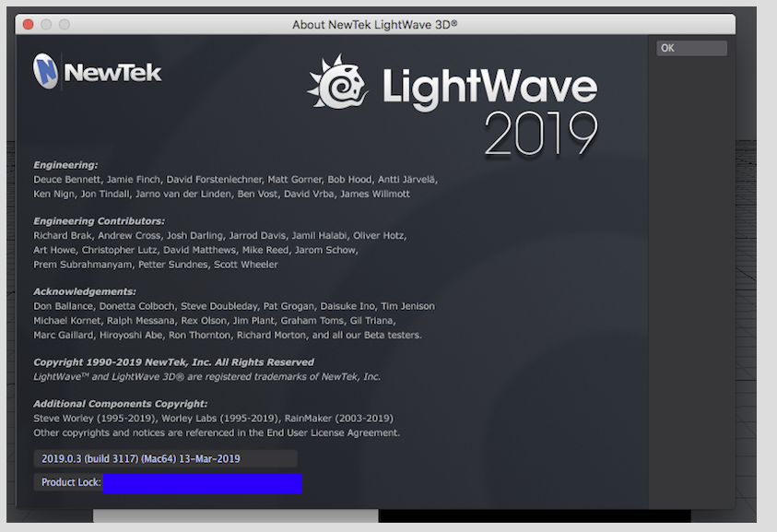The width and height of the screenshot is (777, 532).
Task: Click the line starting 'Marc Gaillard, Hiroyoshi Abe'
Action: pos(228,335)
